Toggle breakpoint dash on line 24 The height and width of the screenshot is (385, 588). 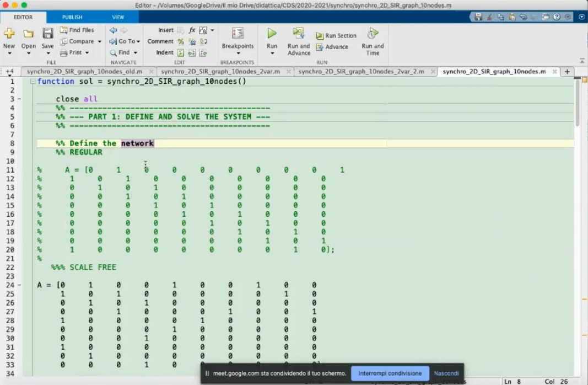pyautogui.click(x=20, y=285)
